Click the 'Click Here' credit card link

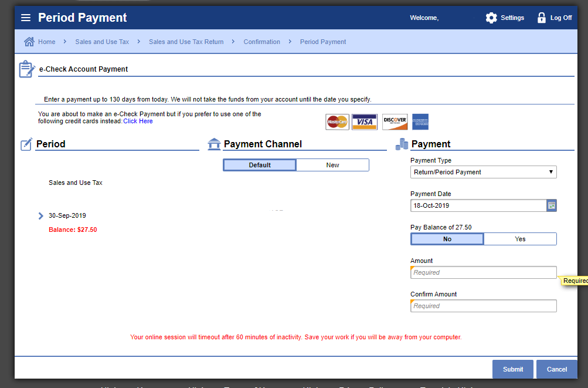(x=138, y=121)
